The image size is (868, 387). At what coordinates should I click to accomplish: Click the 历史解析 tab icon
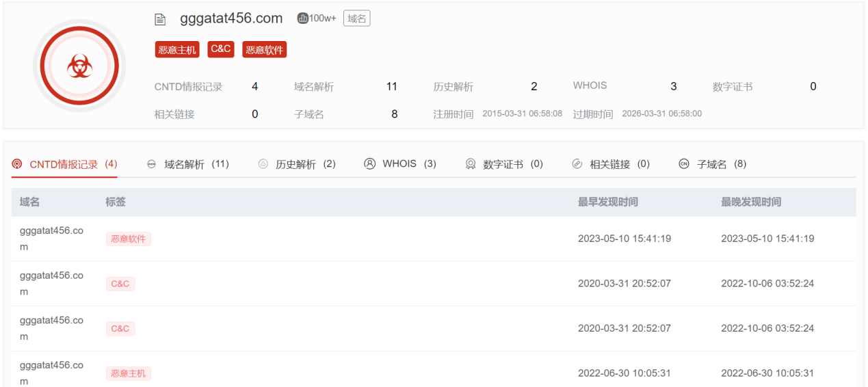pos(263,164)
